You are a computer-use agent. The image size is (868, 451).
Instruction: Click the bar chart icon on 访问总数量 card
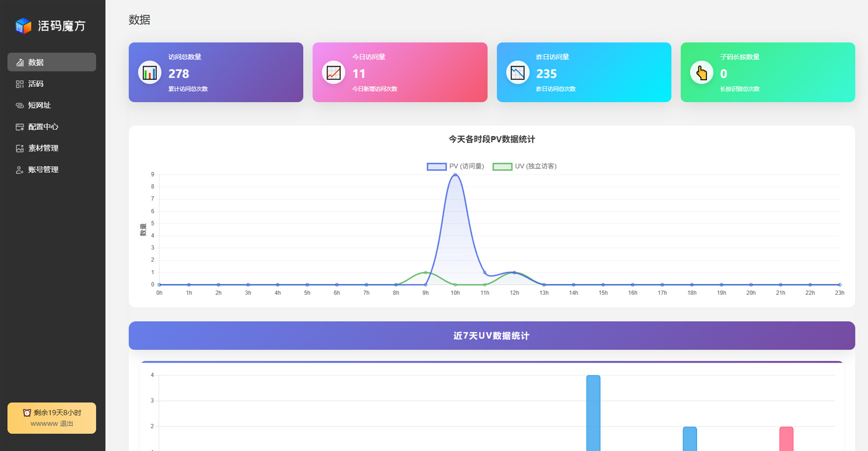coord(150,72)
